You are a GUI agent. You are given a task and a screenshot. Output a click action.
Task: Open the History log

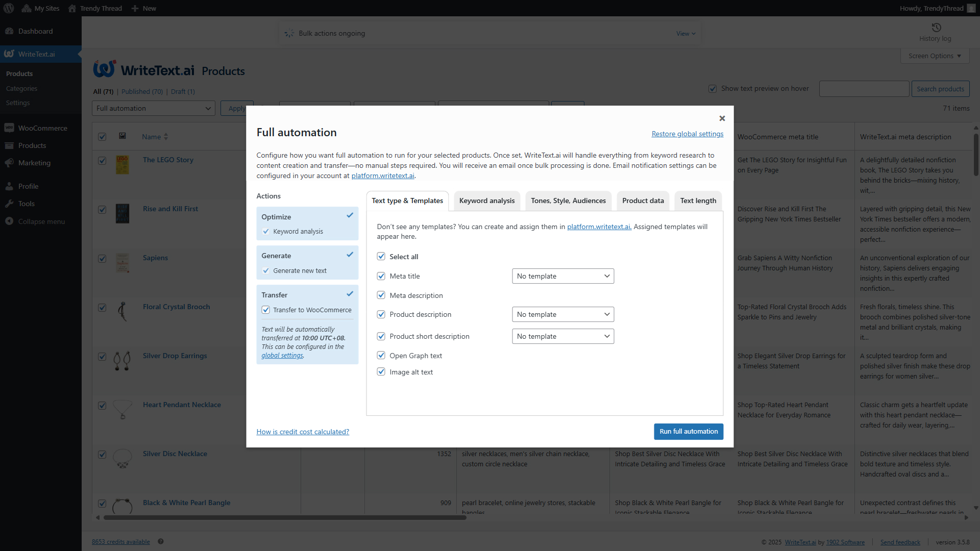(935, 32)
